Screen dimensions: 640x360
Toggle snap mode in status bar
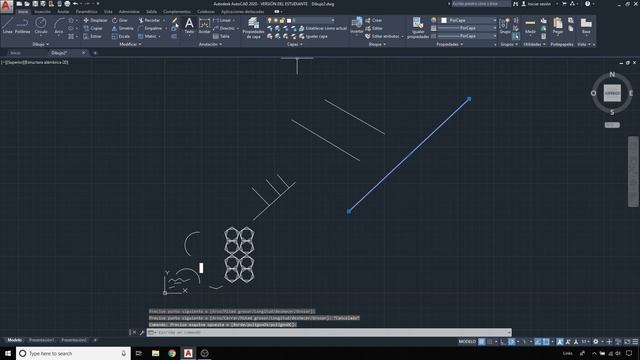click(489, 342)
